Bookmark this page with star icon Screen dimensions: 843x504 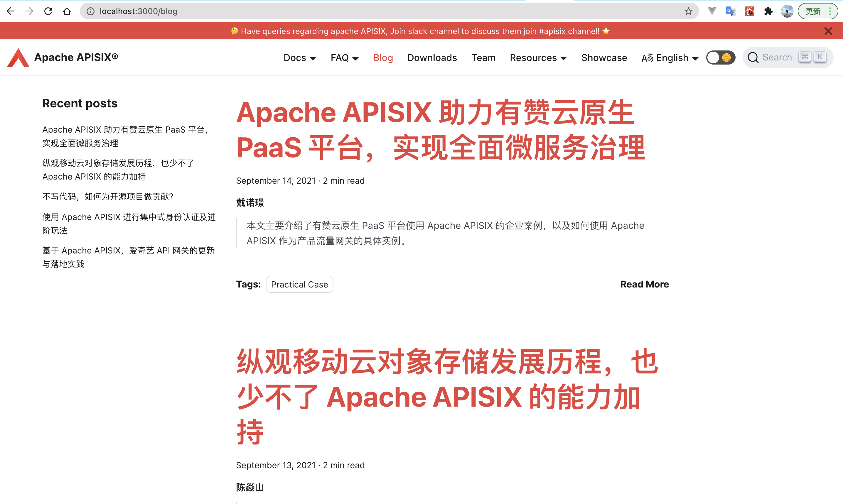pos(688,11)
